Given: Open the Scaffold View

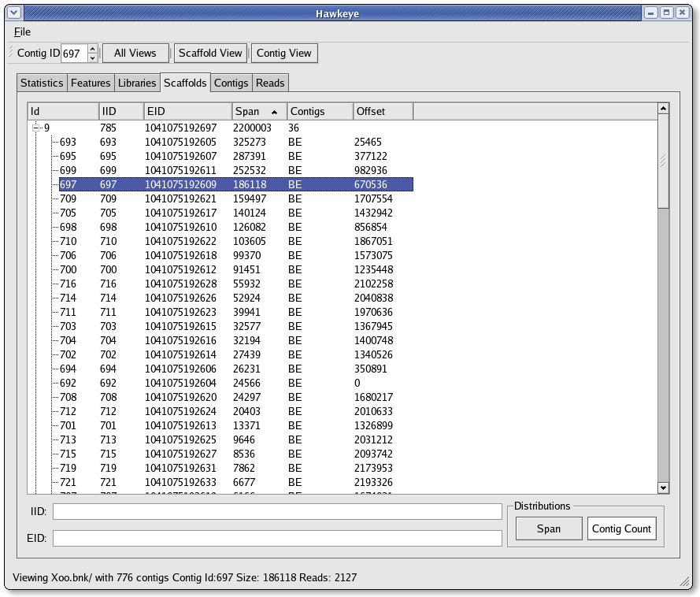Looking at the screenshot, I should (210, 53).
